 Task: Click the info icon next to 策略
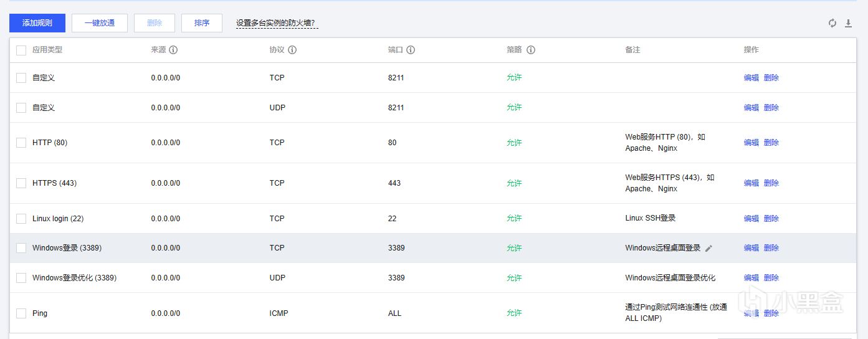(x=531, y=50)
